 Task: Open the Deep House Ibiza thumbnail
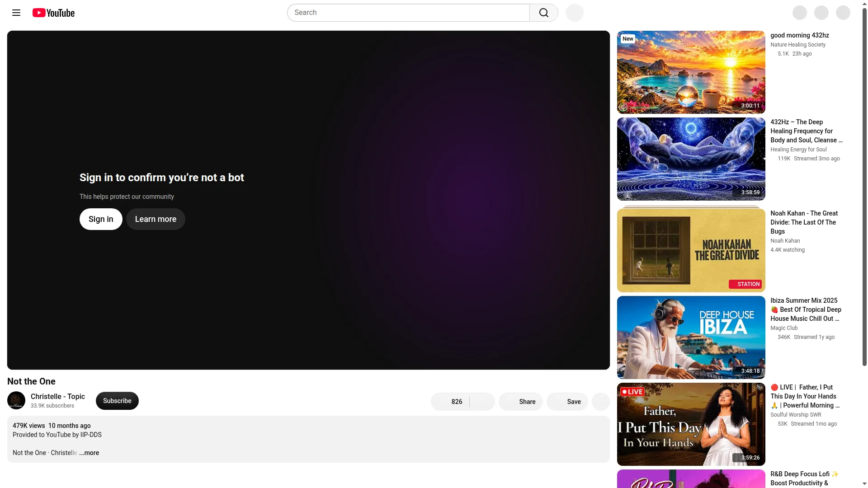tap(691, 338)
